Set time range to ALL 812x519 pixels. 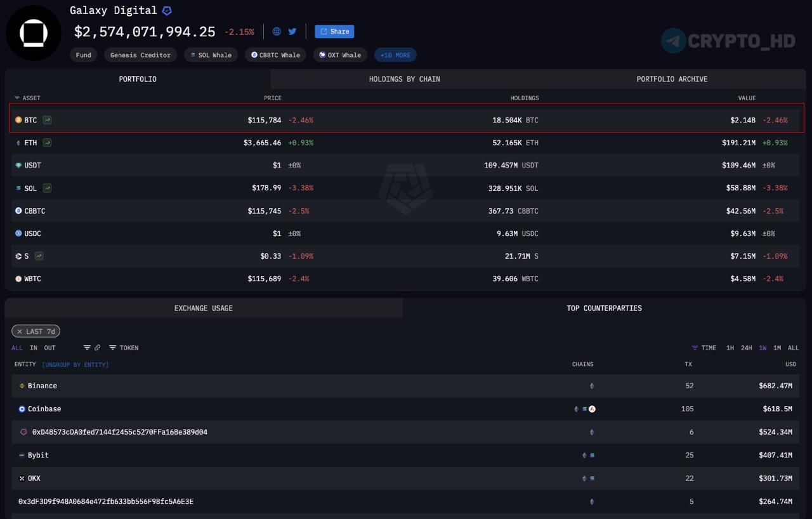[x=794, y=348]
